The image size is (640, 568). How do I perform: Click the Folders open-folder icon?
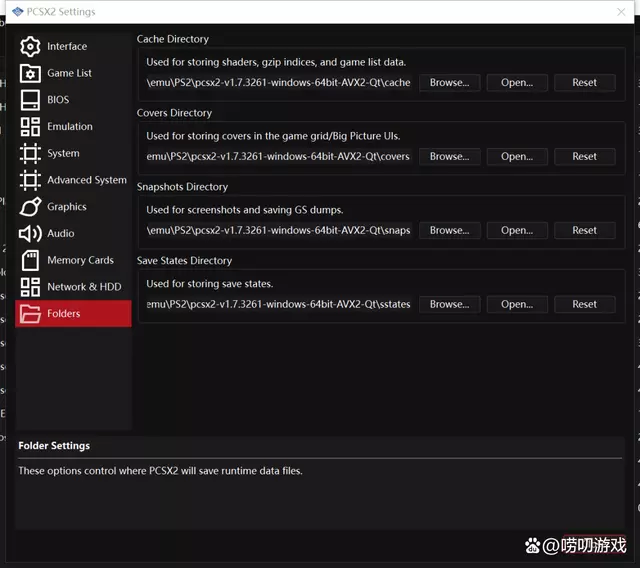coord(30,314)
